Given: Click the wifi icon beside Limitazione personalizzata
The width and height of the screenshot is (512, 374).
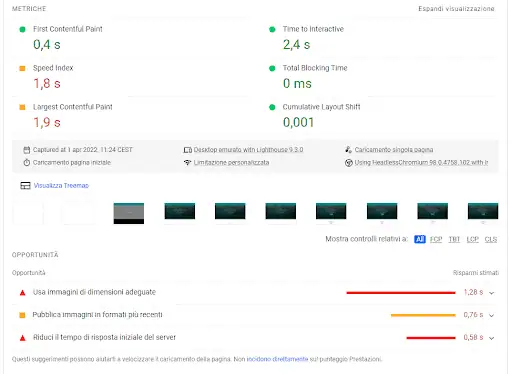Looking at the screenshot, I should pyautogui.click(x=188, y=163).
